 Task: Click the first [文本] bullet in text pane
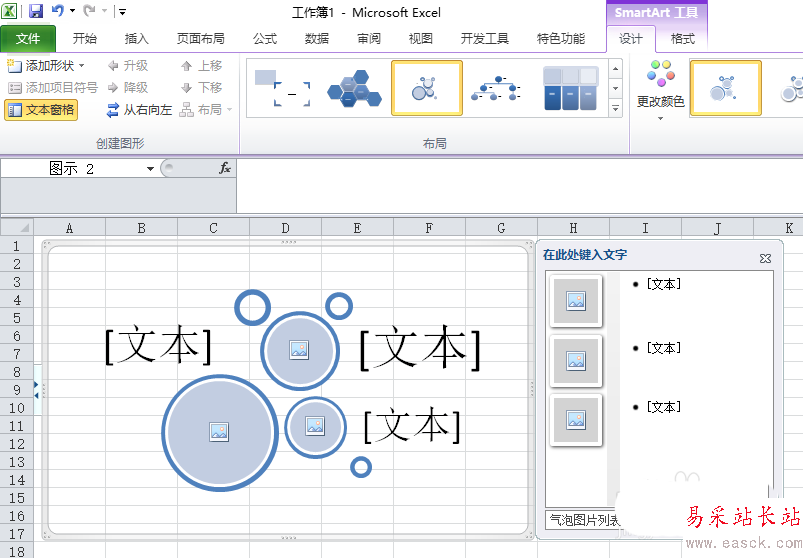(664, 284)
